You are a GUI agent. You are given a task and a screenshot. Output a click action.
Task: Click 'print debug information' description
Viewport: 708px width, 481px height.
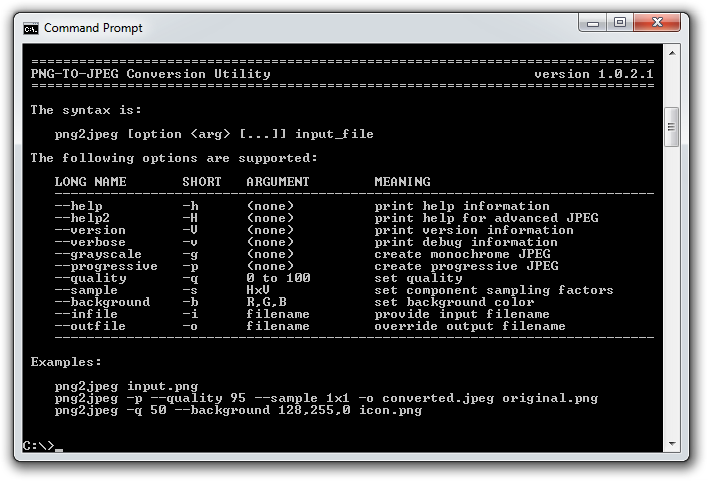coord(466,242)
